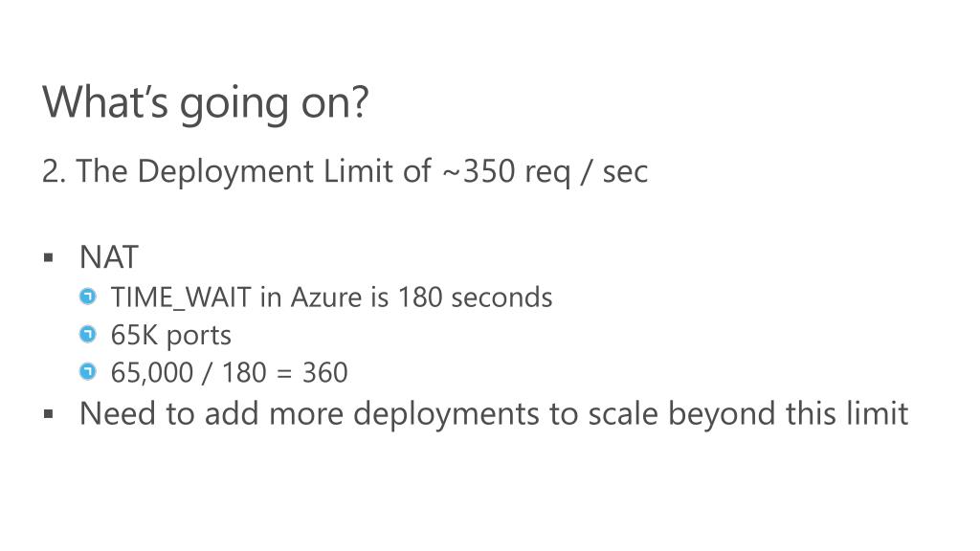Click the '2.' numbering in the subtitle
980x551 pixels.
coord(54,170)
